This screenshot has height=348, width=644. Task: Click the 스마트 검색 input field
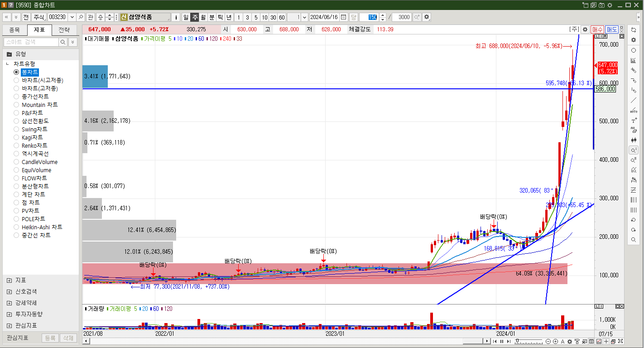(31, 42)
